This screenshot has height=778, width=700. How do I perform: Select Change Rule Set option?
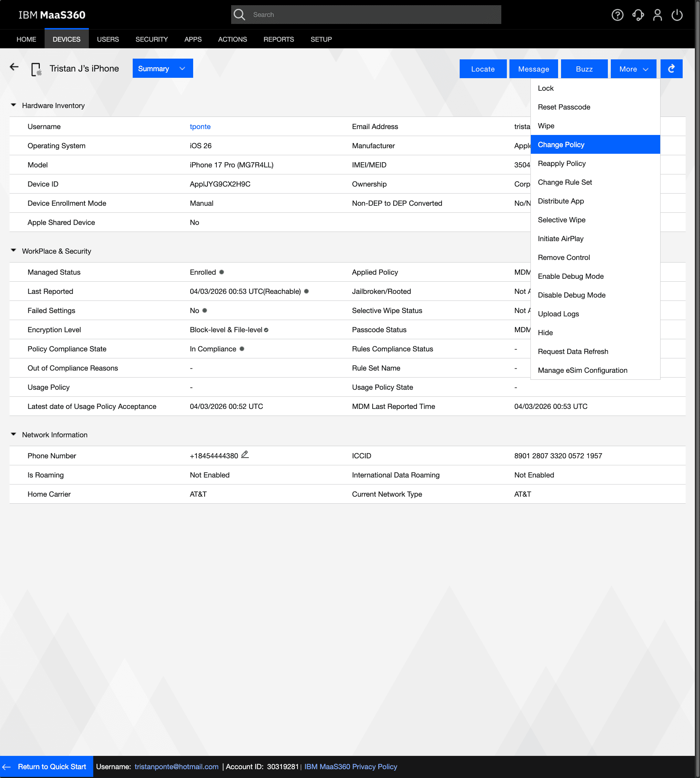click(x=595, y=183)
